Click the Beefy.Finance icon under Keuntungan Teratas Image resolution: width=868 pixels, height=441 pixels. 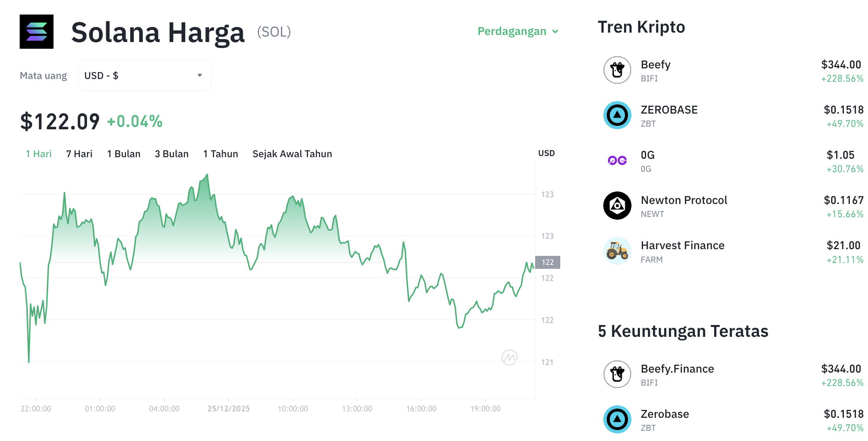[x=617, y=374]
